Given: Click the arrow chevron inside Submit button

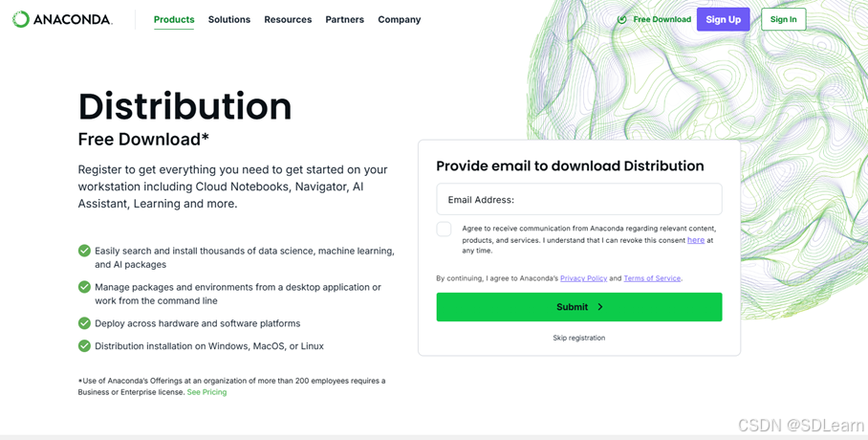Looking at the screenshot, I should click(600, 307).
